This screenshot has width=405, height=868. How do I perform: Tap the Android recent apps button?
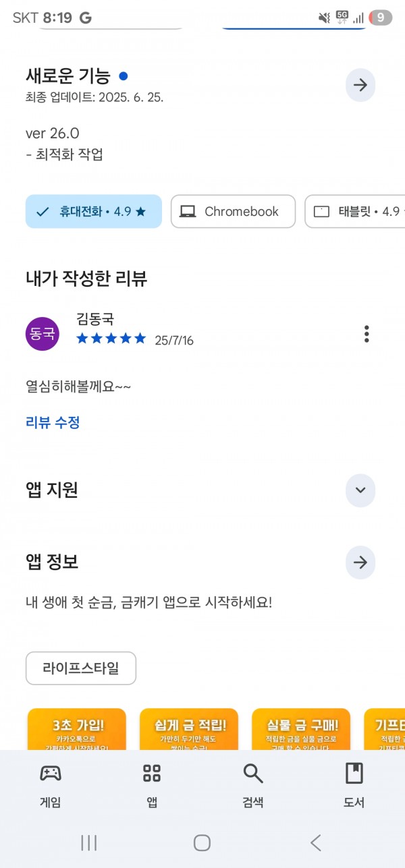[89, 842]
